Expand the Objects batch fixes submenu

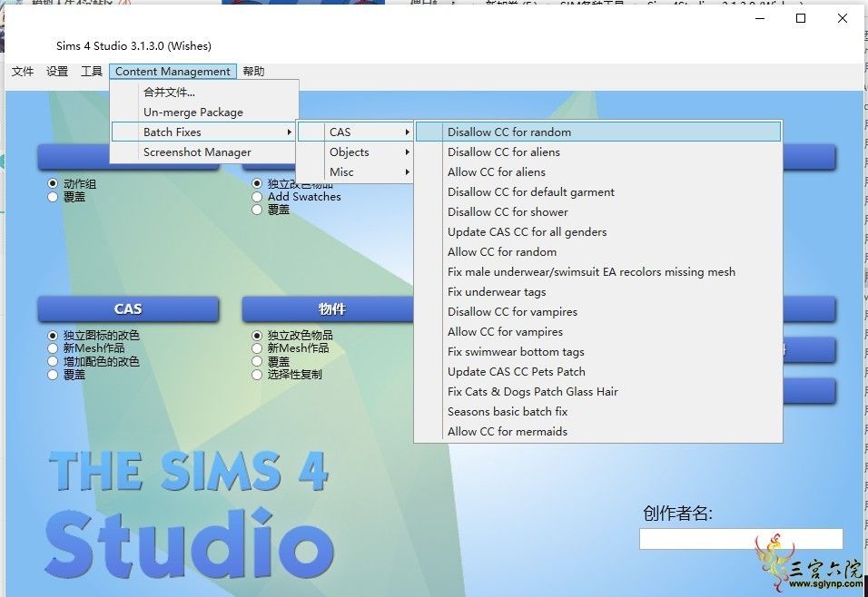[x=355, y=152]
